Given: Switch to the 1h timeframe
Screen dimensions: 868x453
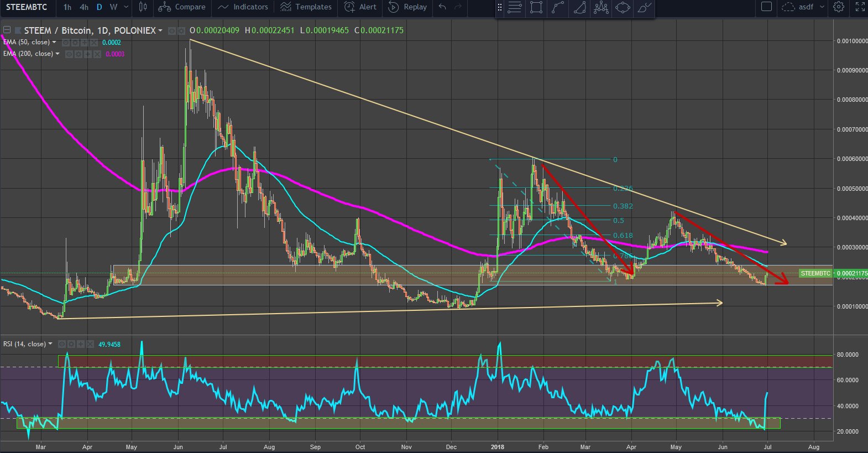Looking at the screenshot, I should tap(67, 7).
